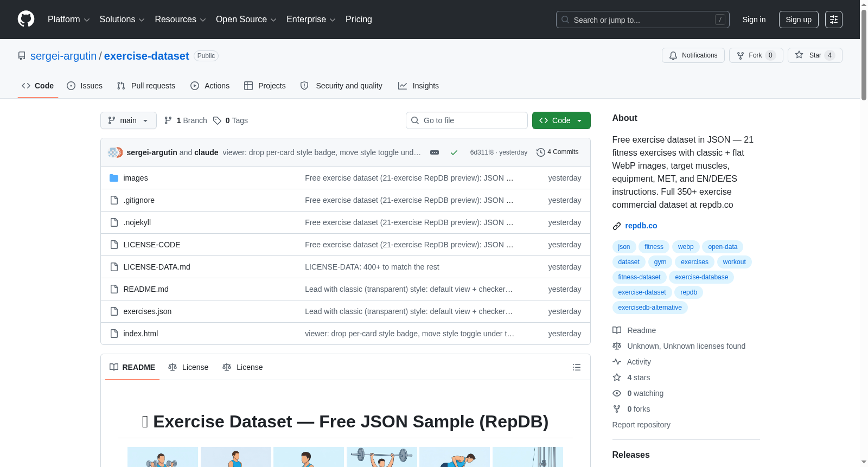Click Report repository link
This screenshot has height=467, width=868.
click(641, 425)
